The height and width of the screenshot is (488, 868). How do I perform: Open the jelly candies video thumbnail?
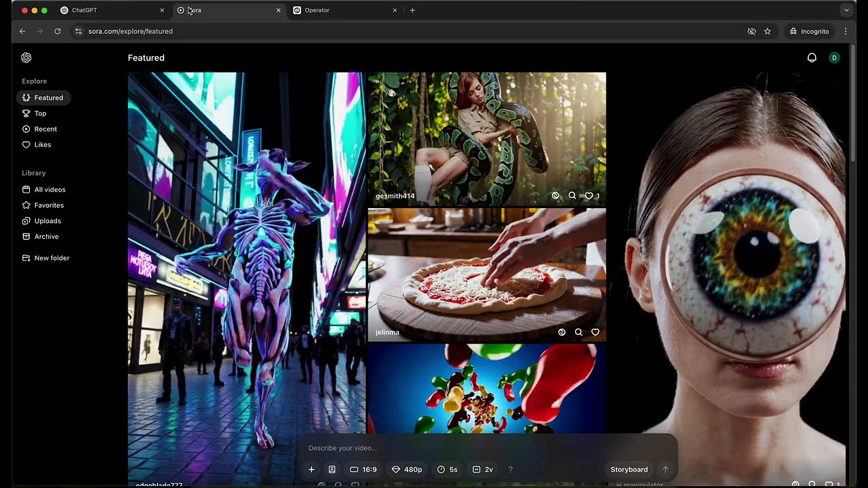[486, 386]
